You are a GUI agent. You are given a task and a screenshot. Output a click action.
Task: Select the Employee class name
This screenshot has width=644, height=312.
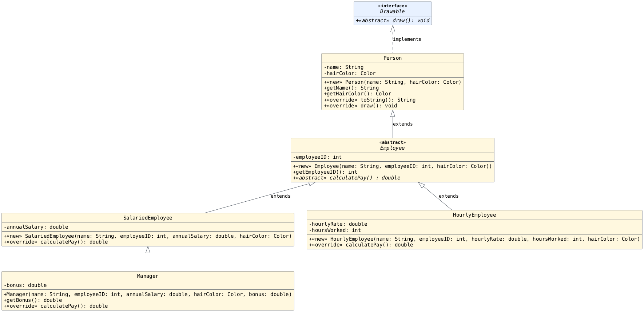(x=392, y=148)
